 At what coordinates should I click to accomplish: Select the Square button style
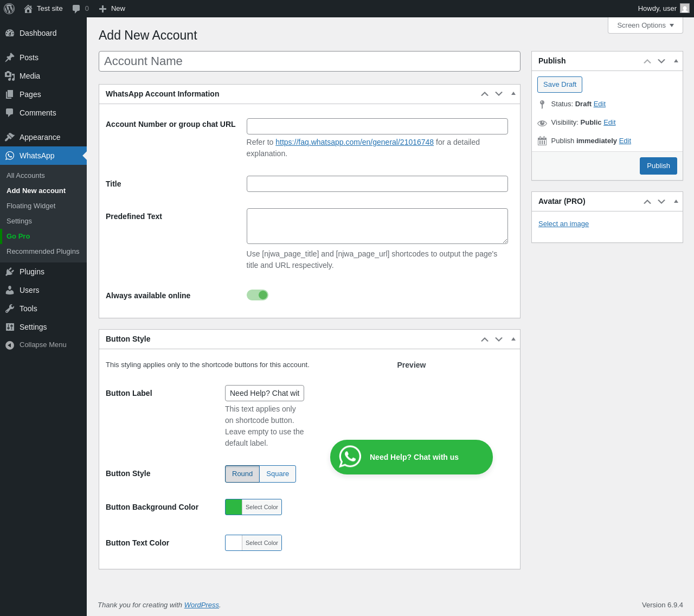coord(278,474)
